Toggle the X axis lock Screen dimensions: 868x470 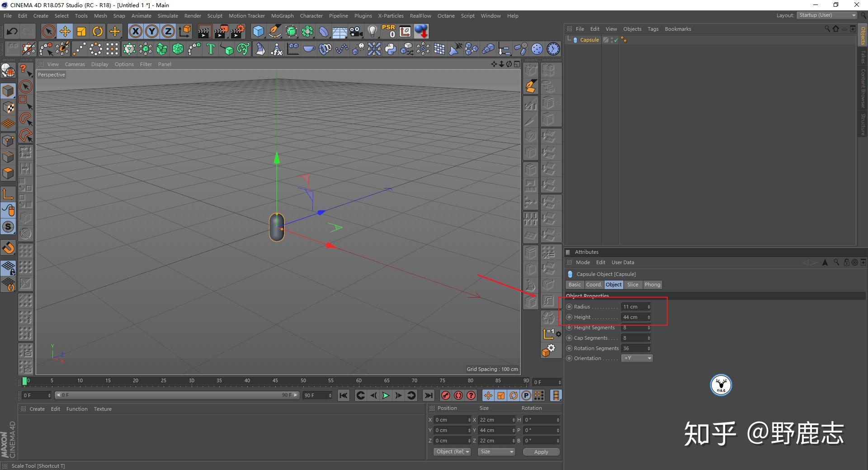pos(135,31)
